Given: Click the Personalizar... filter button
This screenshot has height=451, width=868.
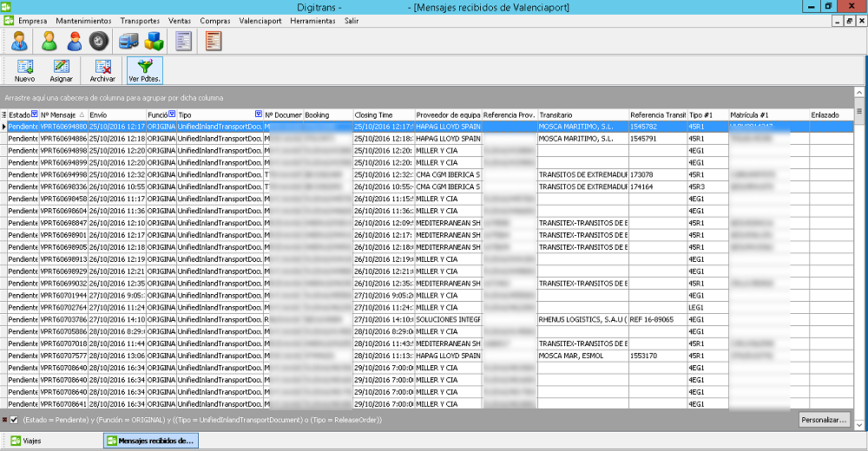Looking at the screenshot, I should click(x=824, y=420).
